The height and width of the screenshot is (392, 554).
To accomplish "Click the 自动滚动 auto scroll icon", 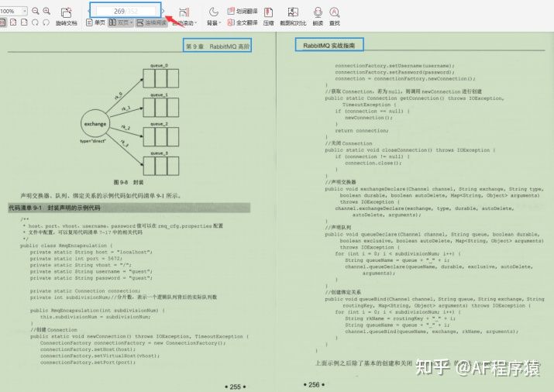I will 184,12.
